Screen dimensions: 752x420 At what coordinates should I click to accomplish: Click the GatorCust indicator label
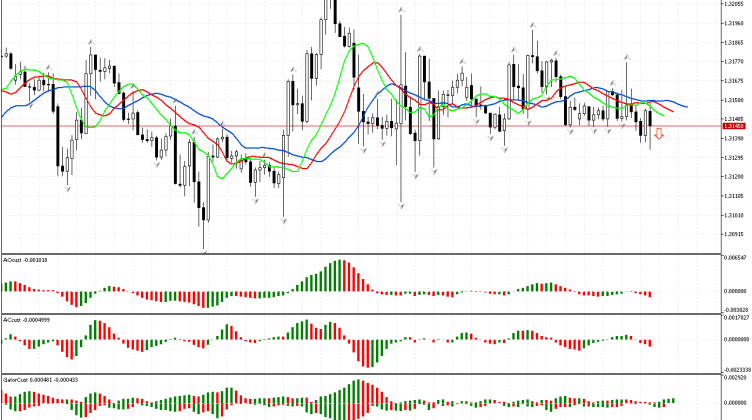(31, 380)
